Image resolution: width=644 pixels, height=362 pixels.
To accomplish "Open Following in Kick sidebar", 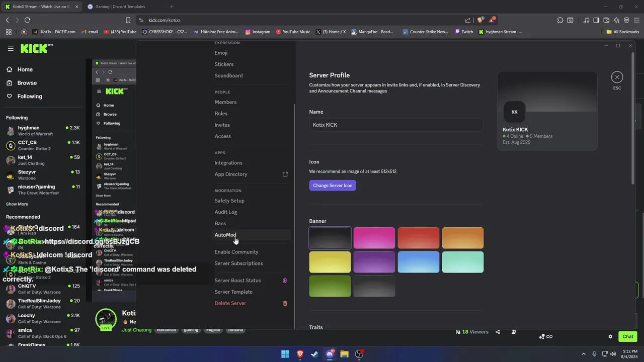I will coord(30,96).
